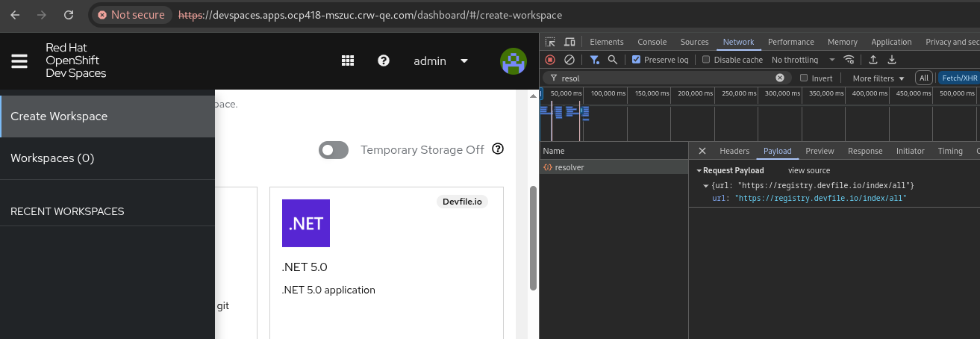Image resolution: width=980 pixels, height=339 pixels.
Task: Open the applications grid launcher
Action: (x=348, y=61)
